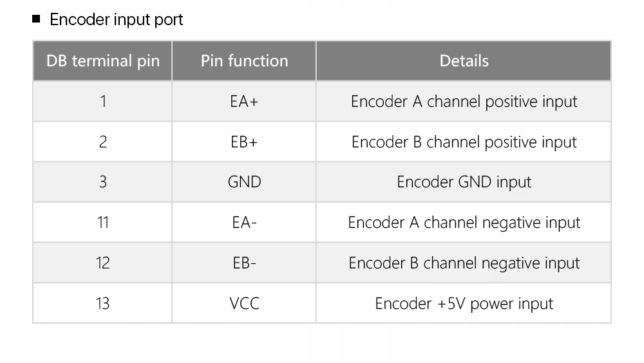Click the square bullet before the heading
The width and height of the screenshot is (644, 363).
click(x=36, y=19)
